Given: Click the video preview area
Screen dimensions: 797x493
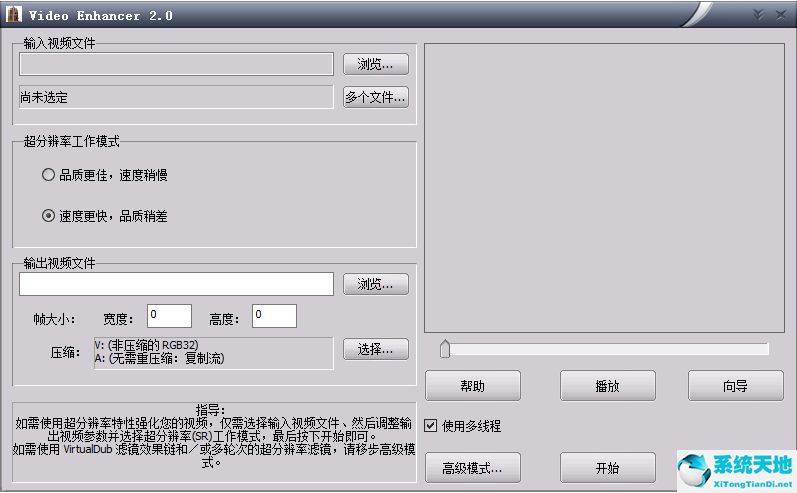Looking at the screenshot, I should (x=604, y=188).
